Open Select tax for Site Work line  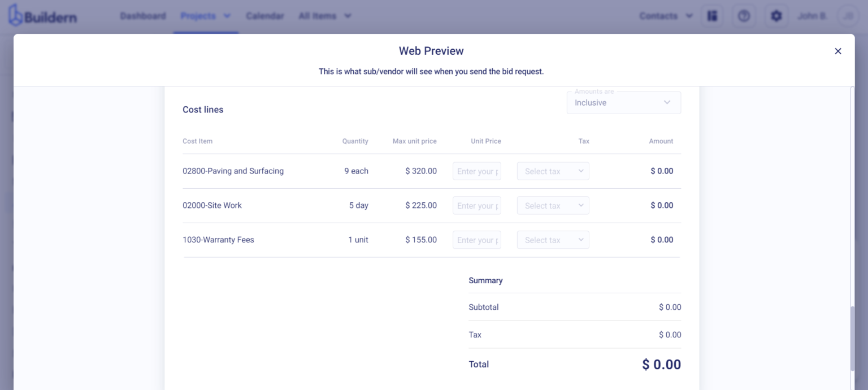[x=553, y=205]
